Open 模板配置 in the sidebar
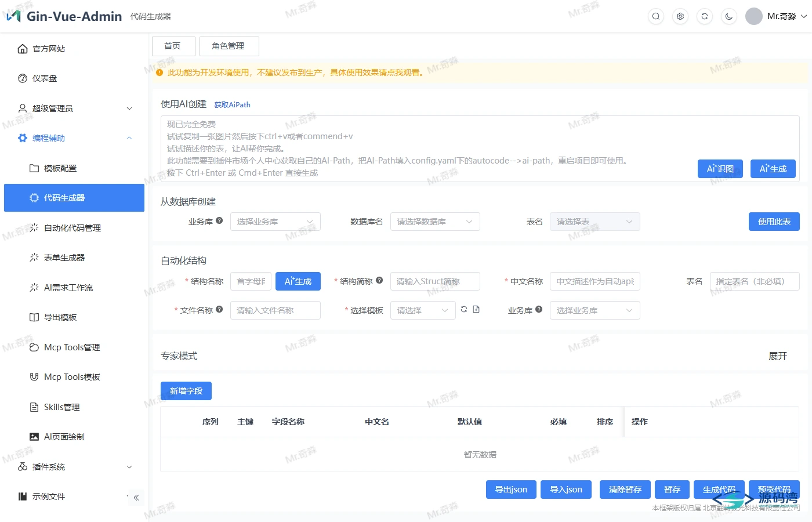Image resolution: width=812 pixels, height=522 pixels. 74,168
